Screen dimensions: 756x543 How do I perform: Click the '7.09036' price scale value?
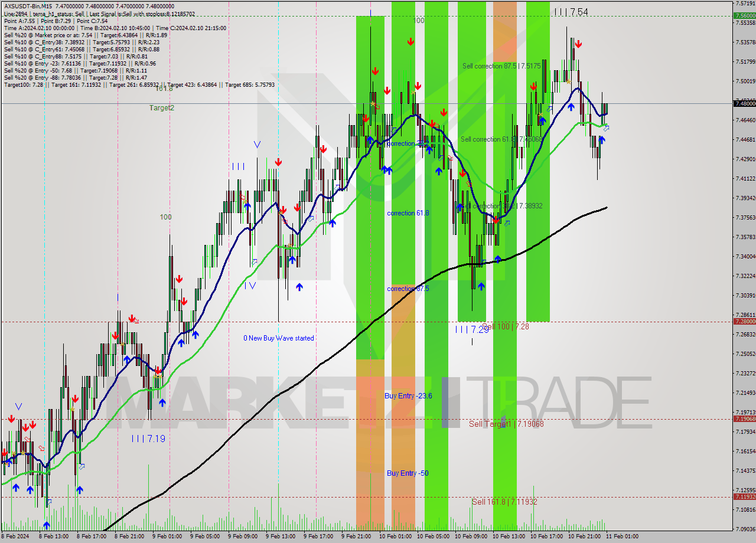click(x=745, y=529)
